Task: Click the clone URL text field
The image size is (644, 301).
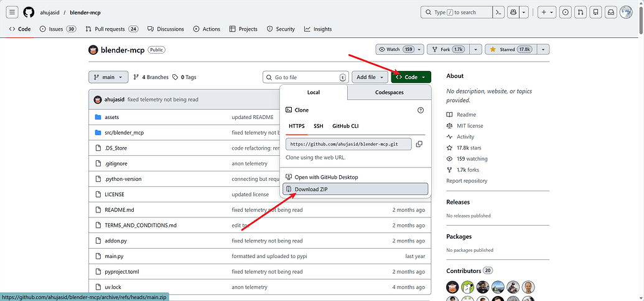Action: coord(348,144)
